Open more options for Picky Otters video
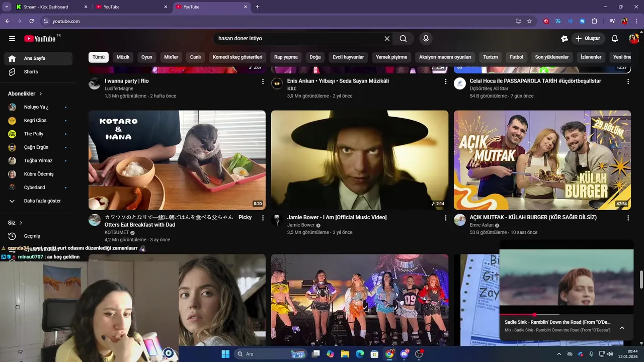The width and height of the screenshot is (644, 362). point(263,218)
